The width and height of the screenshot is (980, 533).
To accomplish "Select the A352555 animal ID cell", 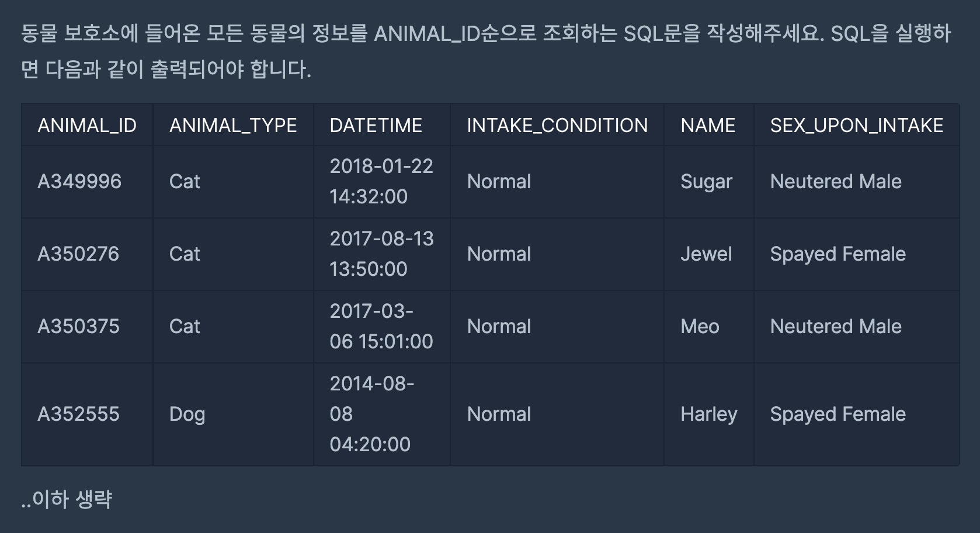I will tap(87, 414).
